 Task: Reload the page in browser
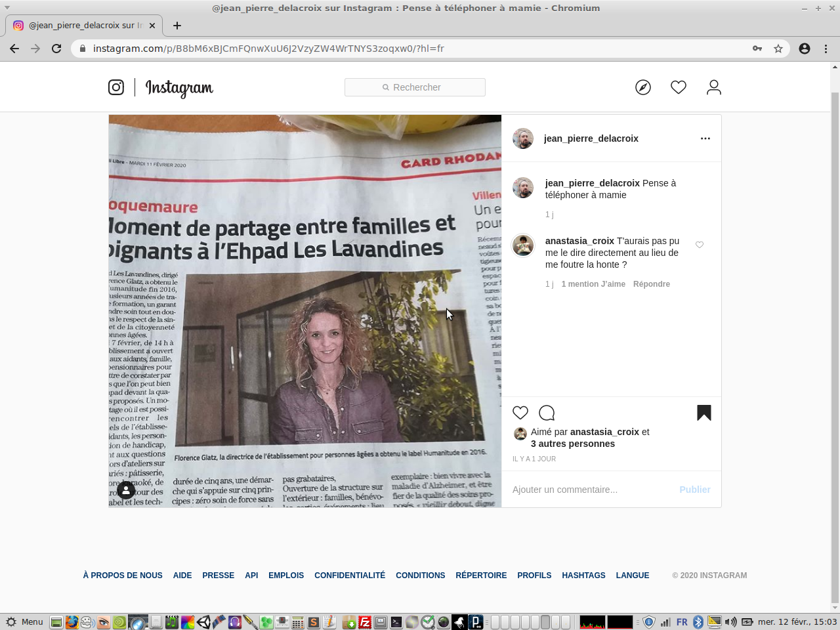(56, 49)
